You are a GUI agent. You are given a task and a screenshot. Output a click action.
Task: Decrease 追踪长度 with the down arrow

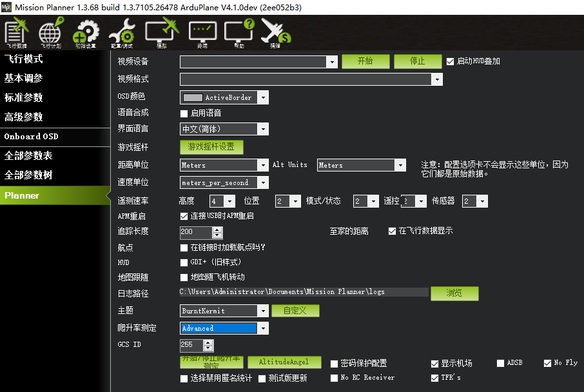(x=217, y=235)
